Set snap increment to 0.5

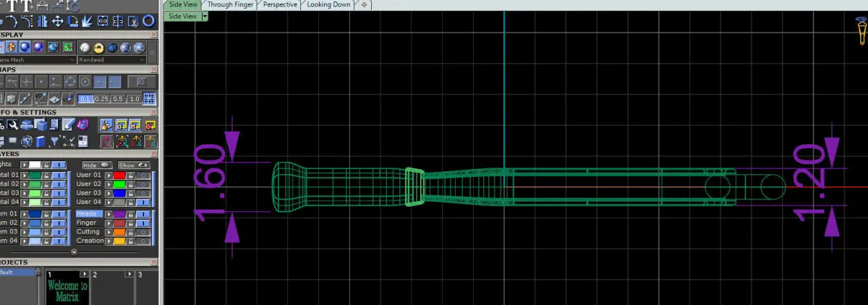click(x=118, y=99)
